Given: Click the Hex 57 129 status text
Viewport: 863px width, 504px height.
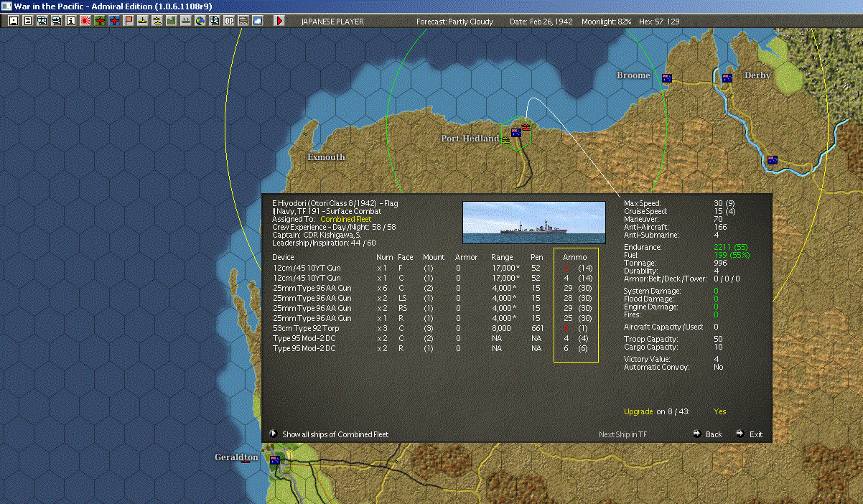Looking at the screenshot, I should click(658, 22).
